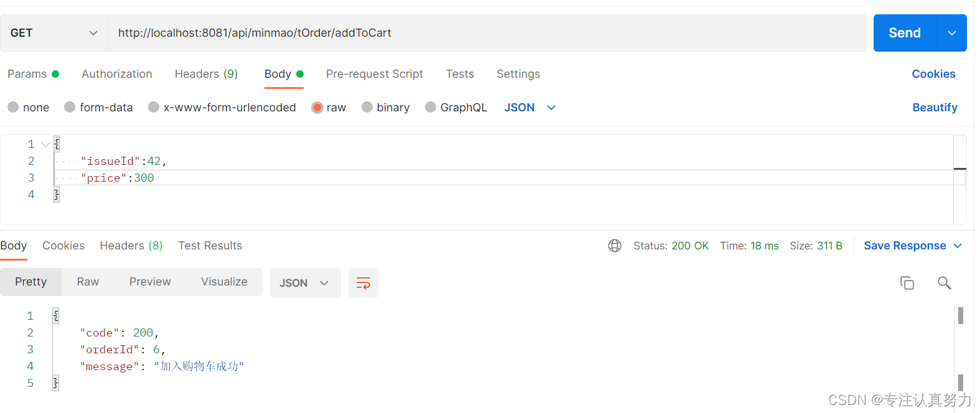Open response Headers (8) tab

(131, 246)
